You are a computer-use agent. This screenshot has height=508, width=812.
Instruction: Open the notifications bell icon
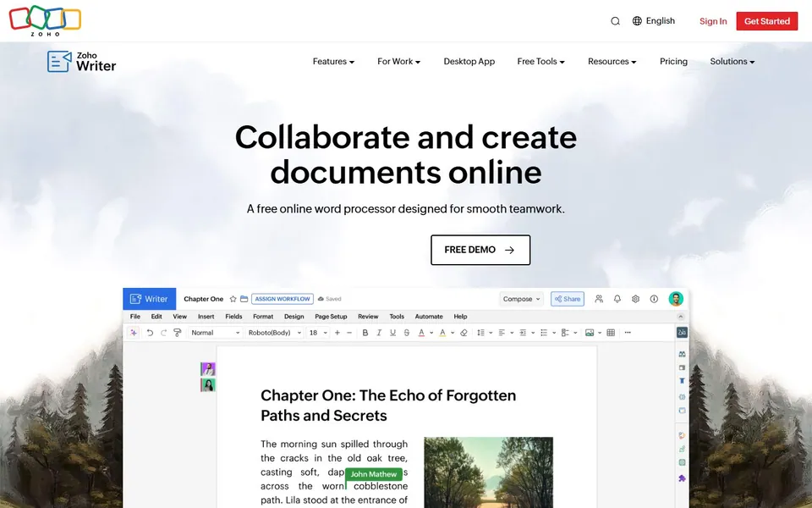617,299
